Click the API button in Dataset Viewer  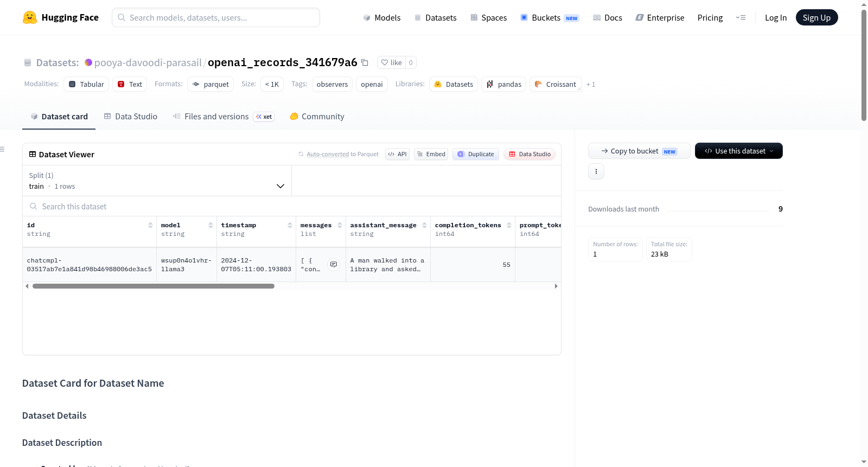[x=398, y=154]
